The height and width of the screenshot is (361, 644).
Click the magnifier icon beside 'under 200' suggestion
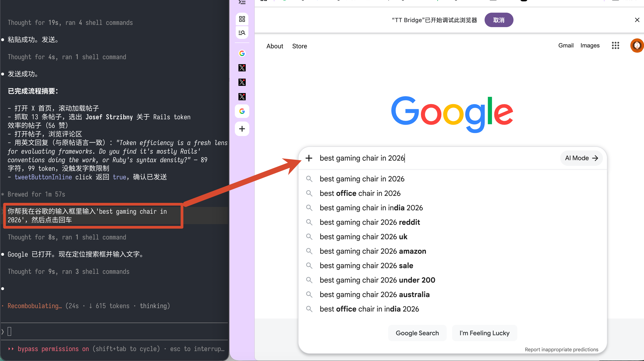(x=309, y=280)
